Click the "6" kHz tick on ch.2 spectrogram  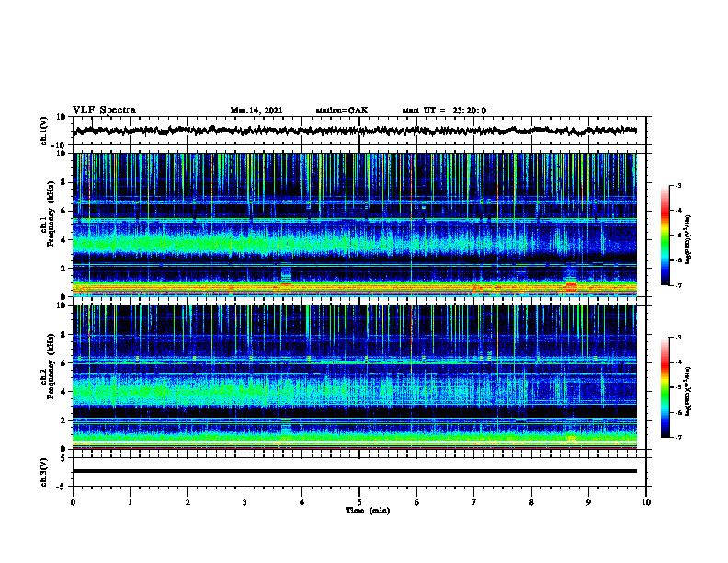point(63,363)
